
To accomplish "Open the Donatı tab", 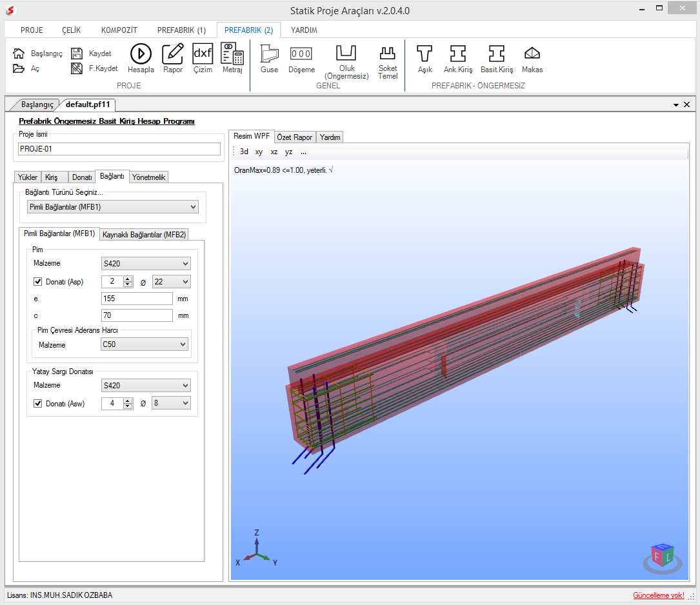I will [82, 177].
